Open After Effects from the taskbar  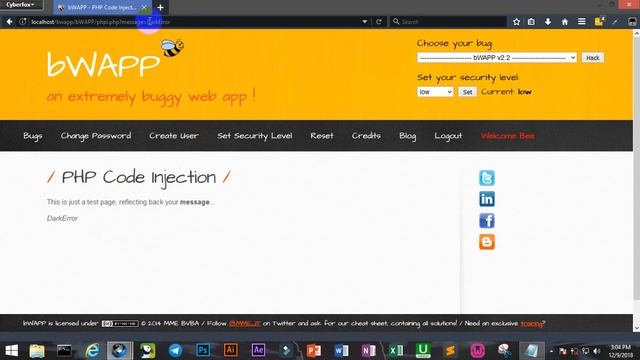pos(258,350)
